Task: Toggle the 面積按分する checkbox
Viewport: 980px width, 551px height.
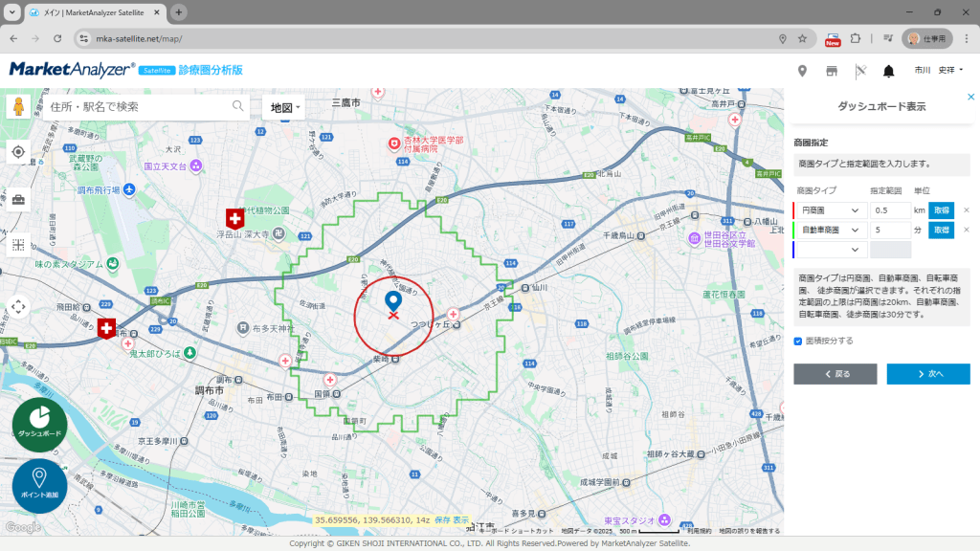Action: pyautogui.click(x=798, y=341)
